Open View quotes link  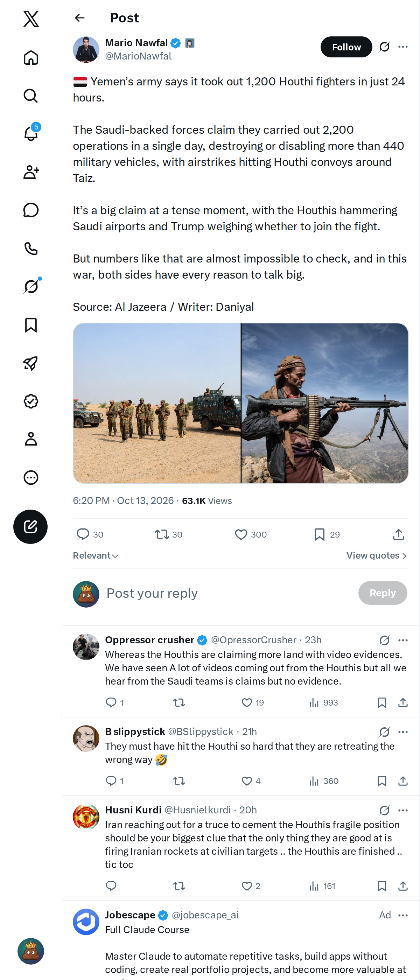point(377,556)
